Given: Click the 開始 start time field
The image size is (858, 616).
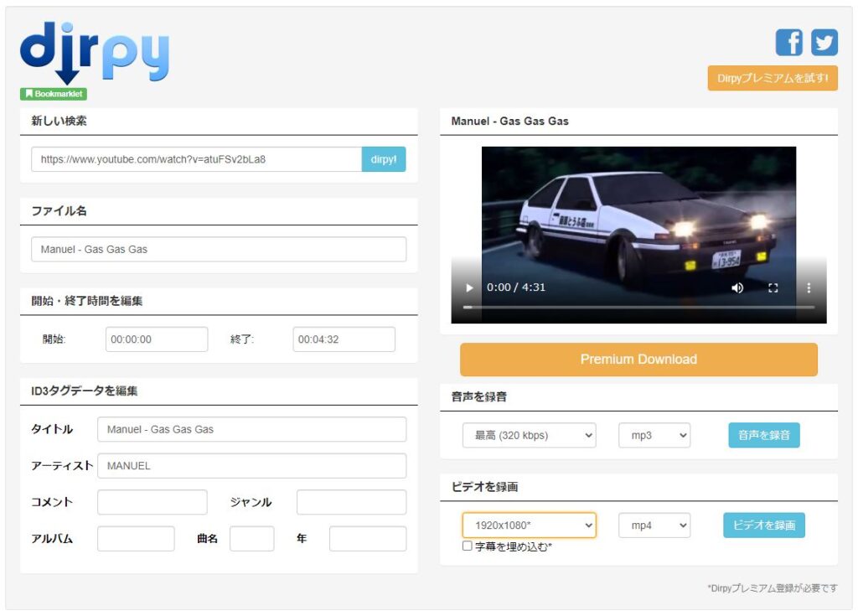Looking at the screenshot, I should click(157, 339).
